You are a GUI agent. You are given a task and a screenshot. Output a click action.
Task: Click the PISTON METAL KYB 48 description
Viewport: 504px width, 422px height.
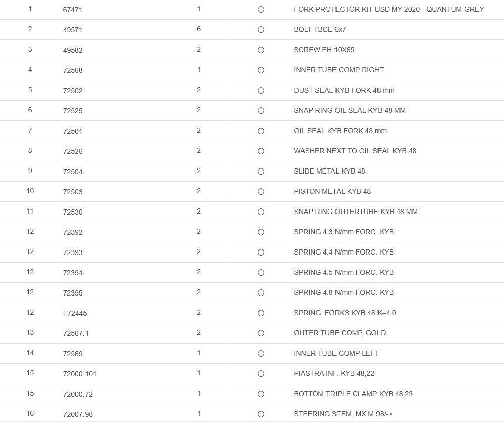[x=332, y=191]
